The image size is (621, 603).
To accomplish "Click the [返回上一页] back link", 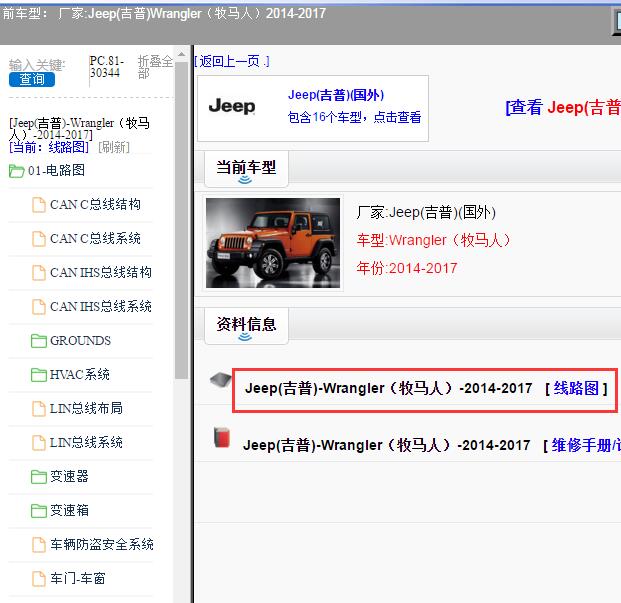I will (232, 61).
